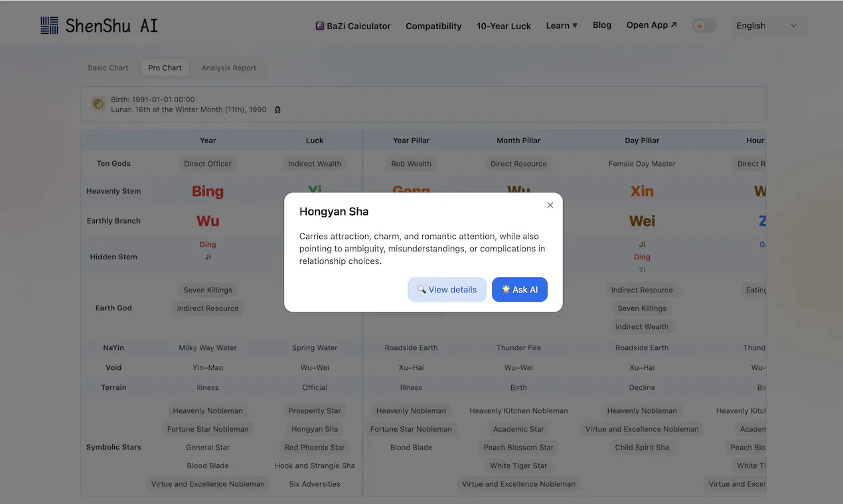
Task: Go to the Compatibility page
Action: click(x=433, y=26)
